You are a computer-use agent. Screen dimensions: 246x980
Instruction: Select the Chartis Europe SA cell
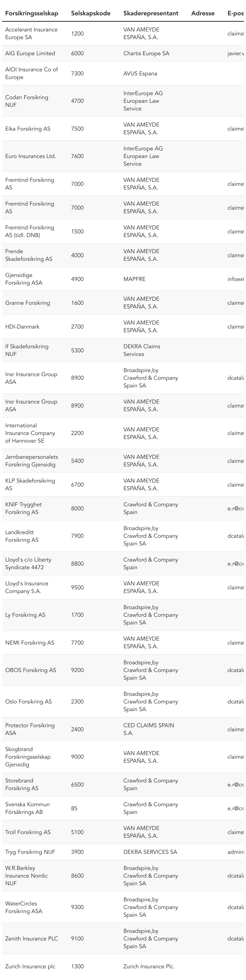click(x=146, y=54)
